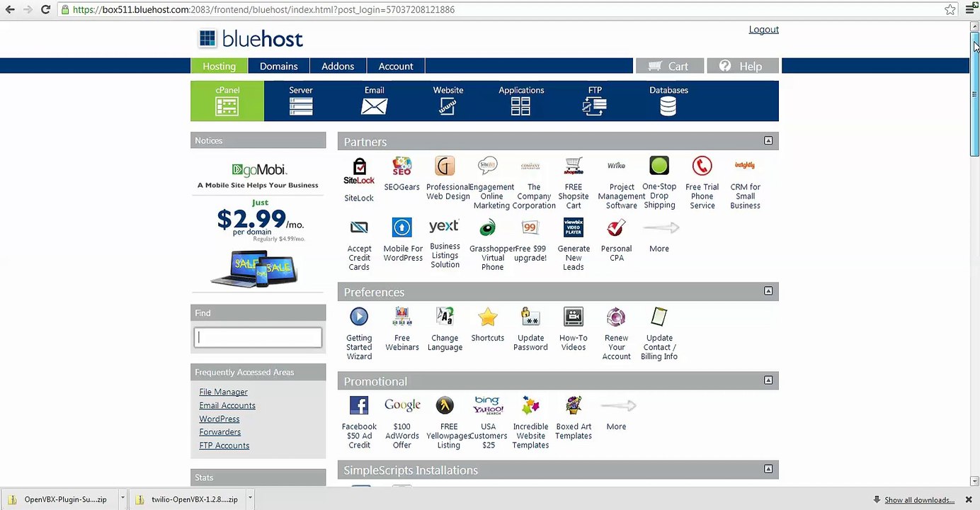Viewport: 980px width, 510px height.
Task: Open Incredible Website Templates icon
Action: point(530,405)
